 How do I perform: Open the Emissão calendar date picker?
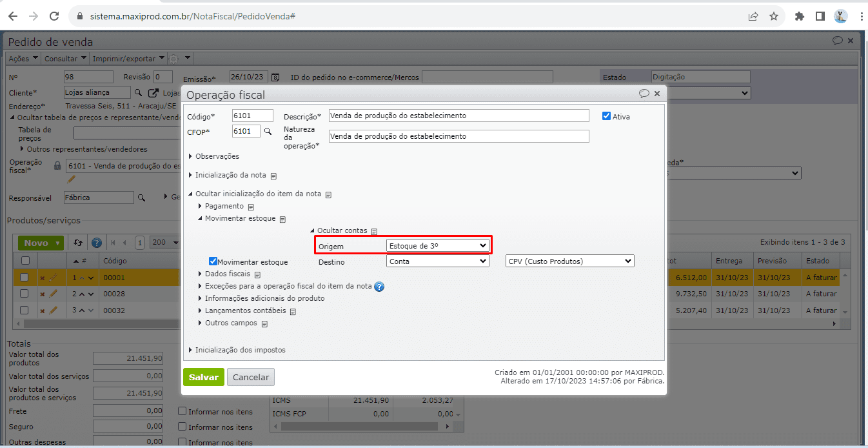(275, 77)
